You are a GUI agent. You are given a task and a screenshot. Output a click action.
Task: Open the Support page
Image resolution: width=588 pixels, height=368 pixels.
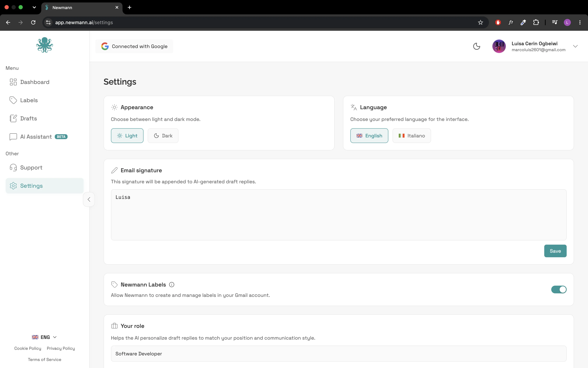pos(44,168)
